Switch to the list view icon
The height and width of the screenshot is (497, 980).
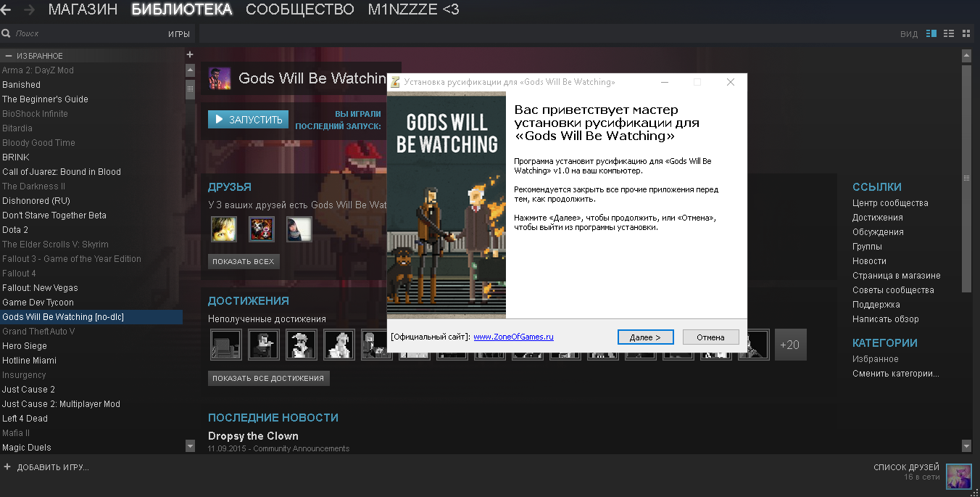click(949, 33)
